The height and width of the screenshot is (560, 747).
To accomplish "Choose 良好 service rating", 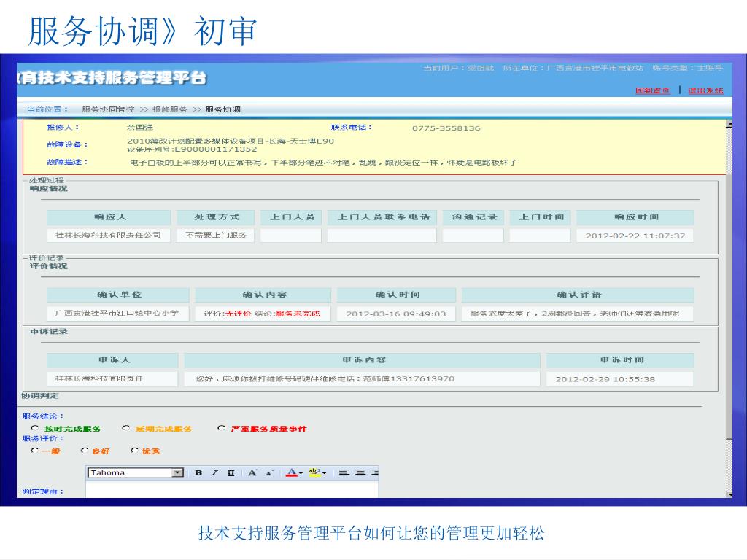I will [x=85, y=451].
